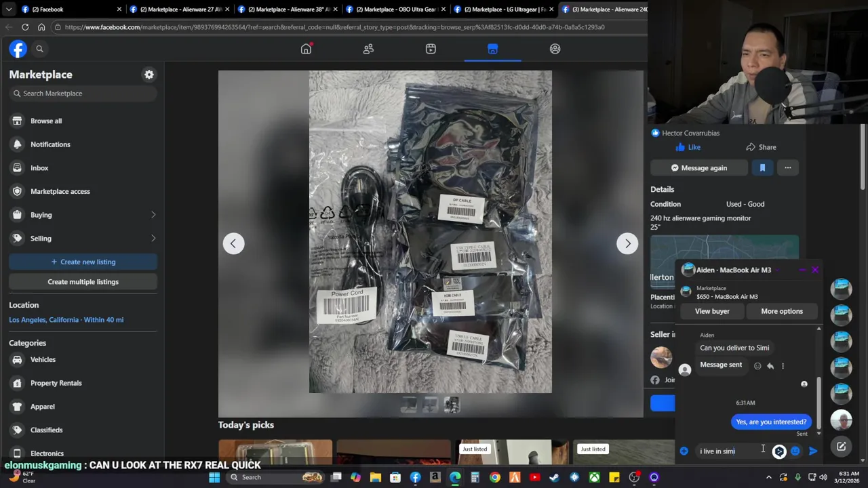The image size is (868, 488).
Task: Select Classifieds category
Action: click(83, 430)
